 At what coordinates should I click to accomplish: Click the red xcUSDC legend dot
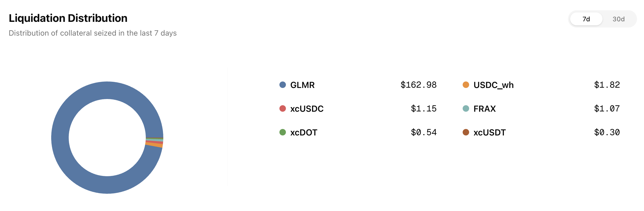282,108
